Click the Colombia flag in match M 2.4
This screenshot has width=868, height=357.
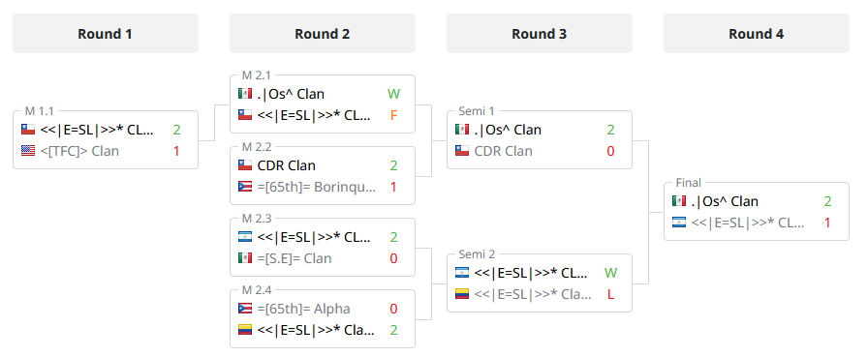245,330
